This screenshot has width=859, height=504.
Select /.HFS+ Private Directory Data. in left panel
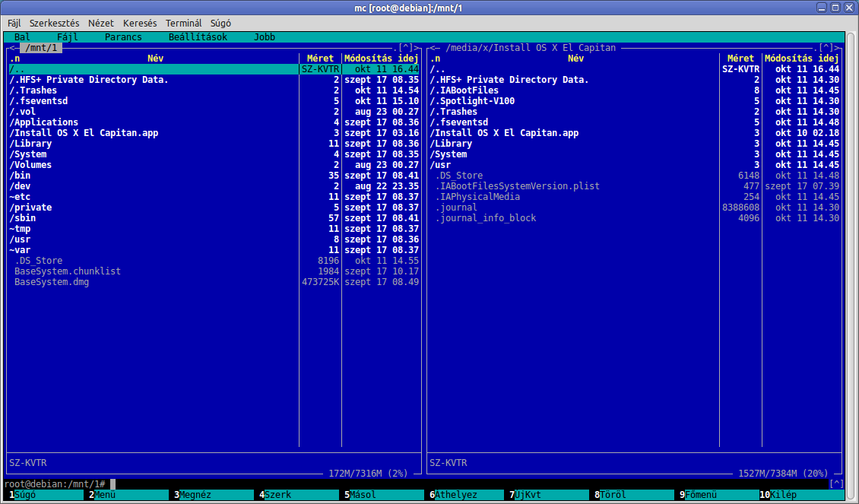[x=214, y=80]
